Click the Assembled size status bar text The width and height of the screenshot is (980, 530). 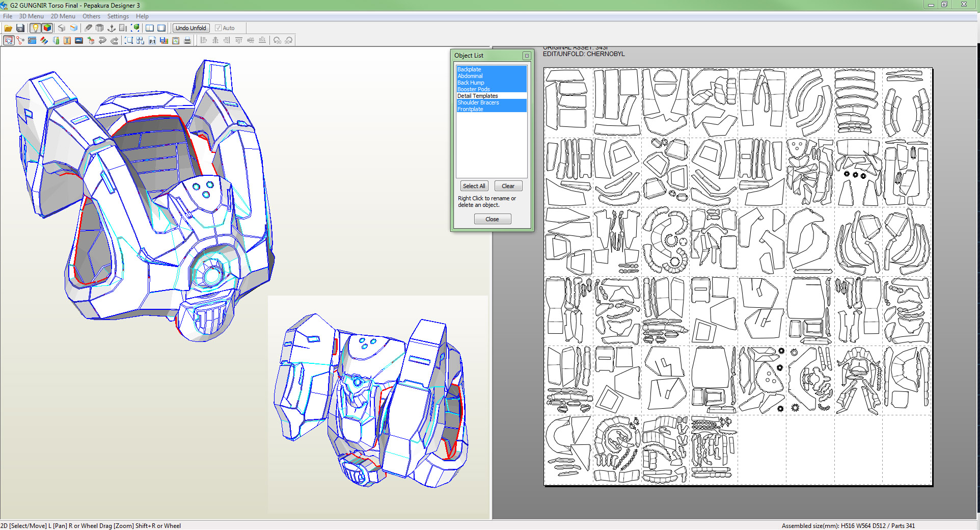point(848,526)
